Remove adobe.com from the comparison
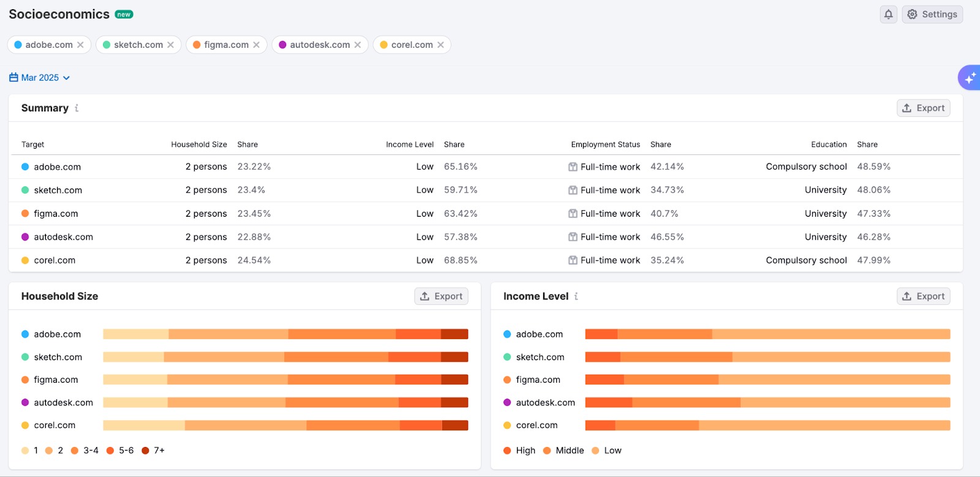Image resolution: width=980 pixels, height=477 pixels. coord(80,45)
